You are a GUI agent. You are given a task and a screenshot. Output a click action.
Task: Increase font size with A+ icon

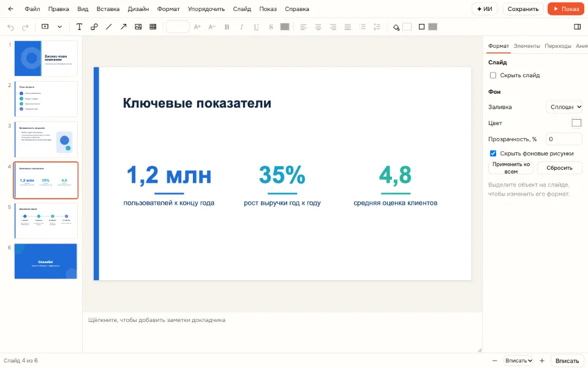click(197, 26)
